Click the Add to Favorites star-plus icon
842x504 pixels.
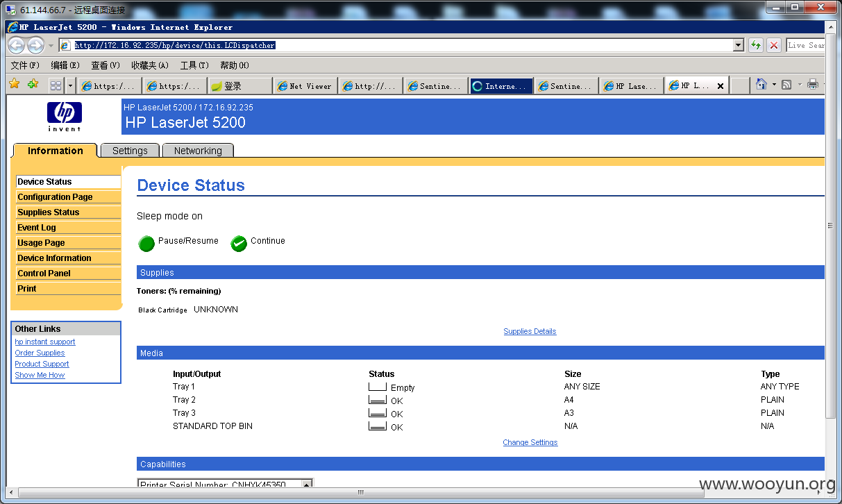tap(33, 84)
